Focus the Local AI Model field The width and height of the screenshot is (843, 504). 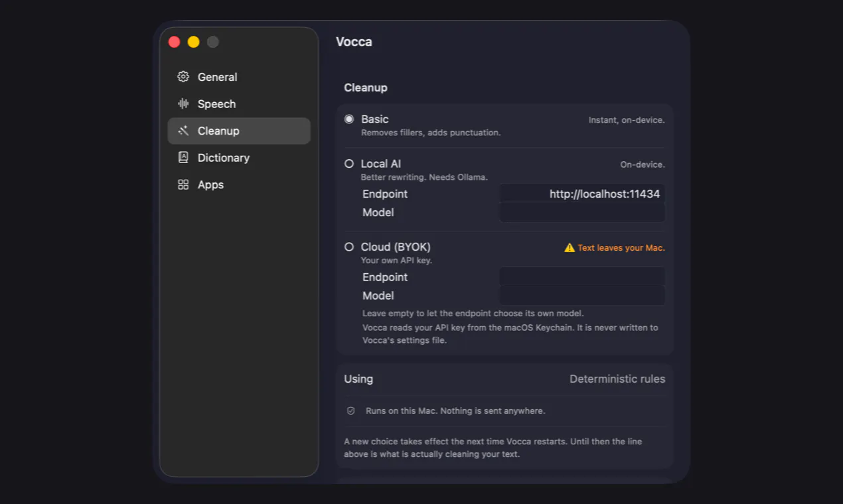click(x=582, y=212)
